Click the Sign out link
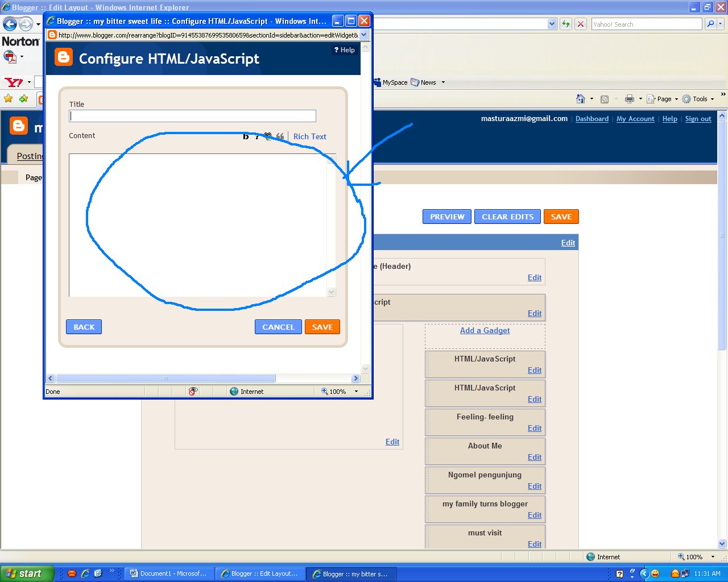Screen dimensions: 728x582 (x=698, y=119)
